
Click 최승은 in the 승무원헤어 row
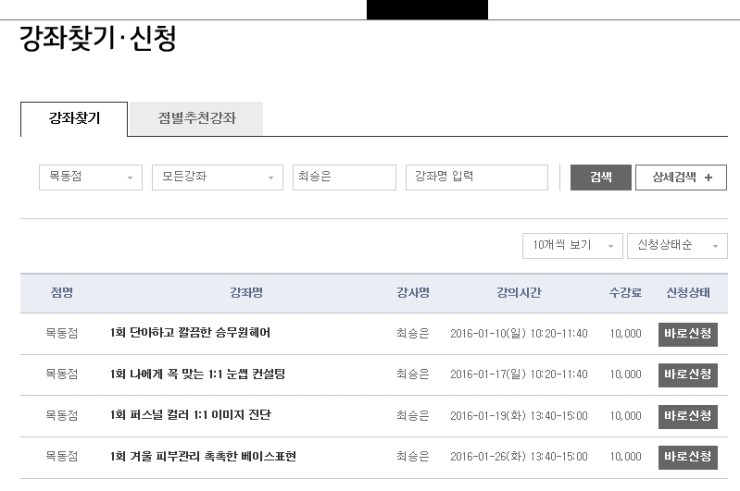coord(412,334)
